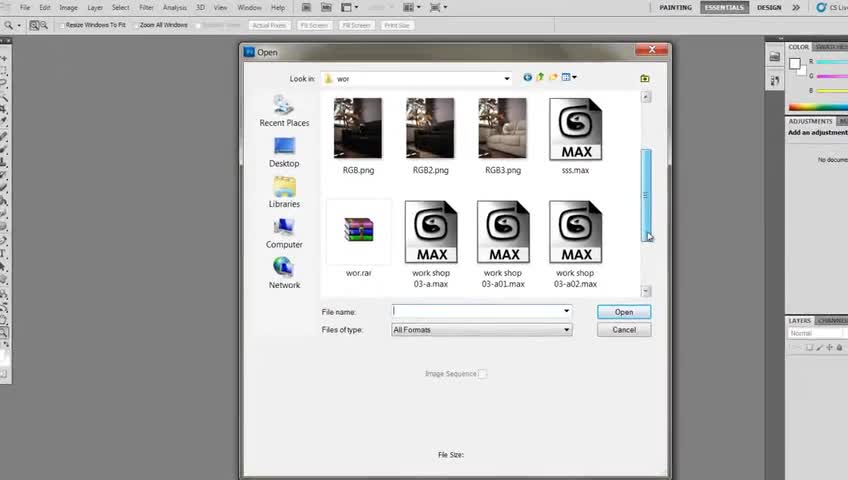Screen dimensions: 848x480
Task: Click the foreground color swatch in Color panel
Action: [794, 64]
